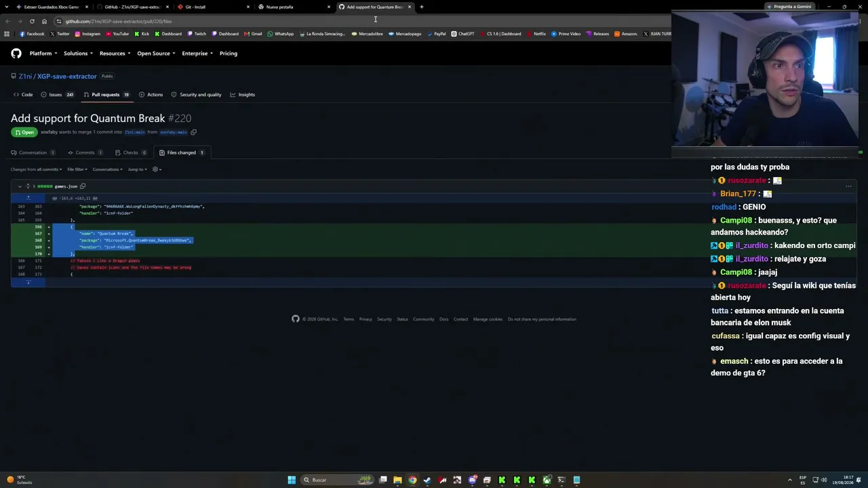Open File Explorer from the taskbar
This screenshot has height=488, width=868.
pyautogui.click(x=397, y=480)
